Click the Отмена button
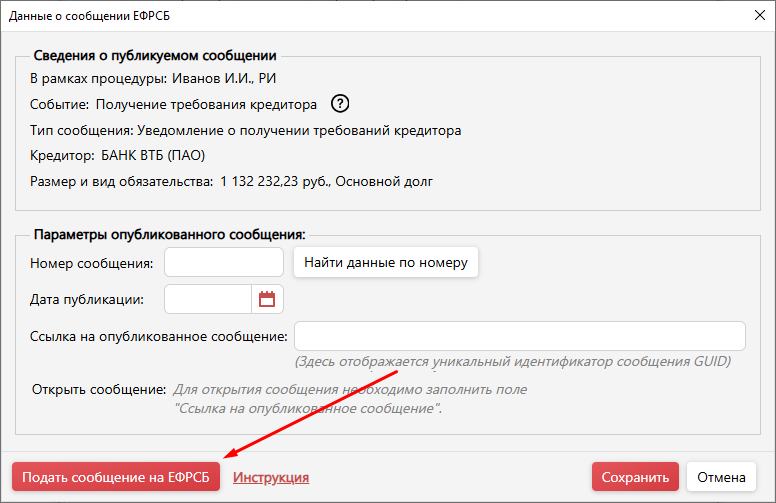 [721, 477]
